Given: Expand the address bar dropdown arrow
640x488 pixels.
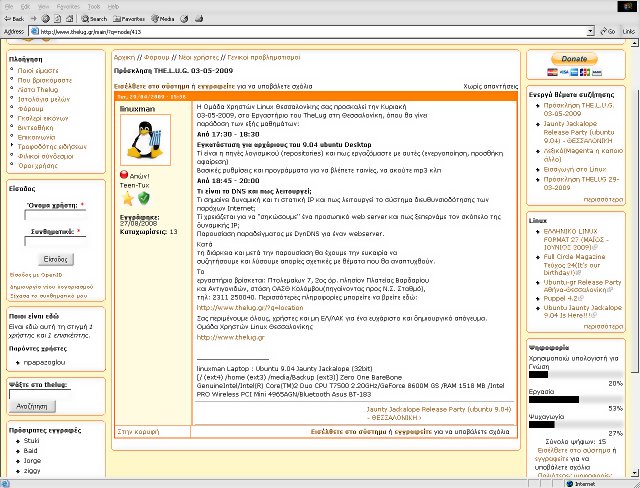Looking at the screenshot, I should point(591,32).
